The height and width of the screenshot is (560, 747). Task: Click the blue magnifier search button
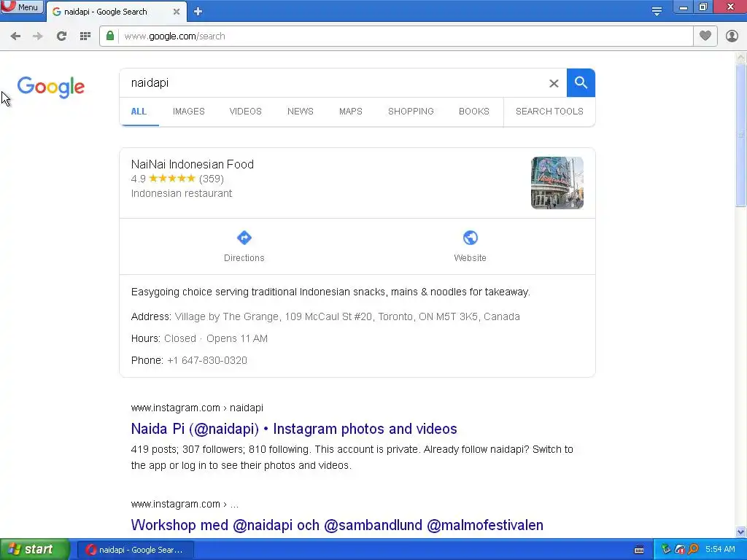point(581,83)
